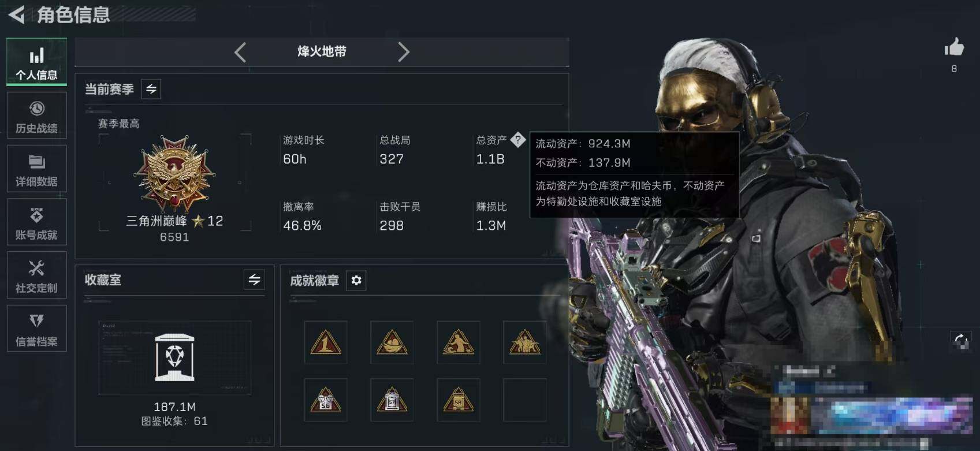Give a thumbs-up like to this profile
The image size is (980, 451).
[x=954, y=49]
